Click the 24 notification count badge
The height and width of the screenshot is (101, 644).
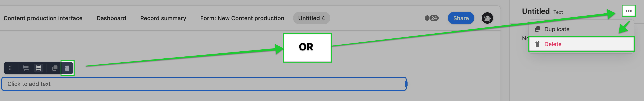tap(434, 18)
